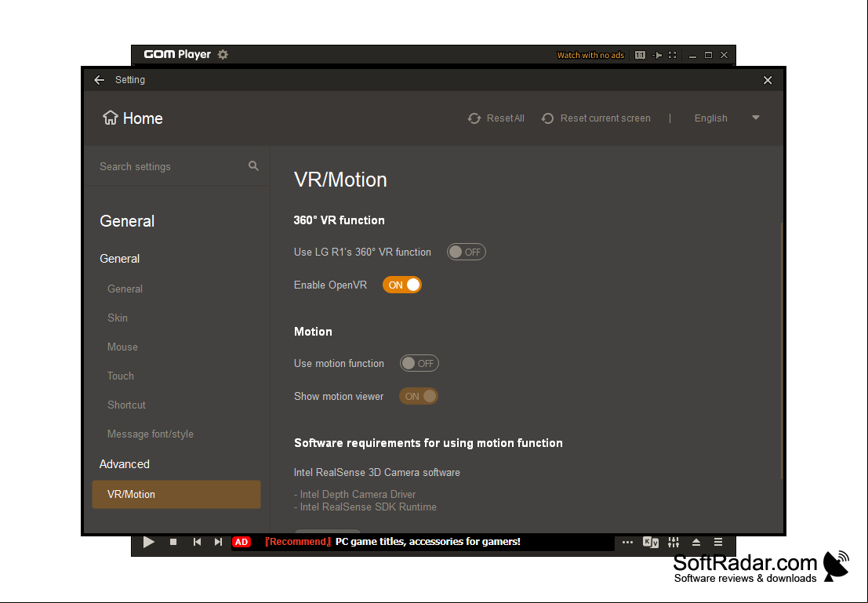The width and height of the screenshot is (868, 603).
Task: Enable Use motion function switch
Action: (419, 363)
